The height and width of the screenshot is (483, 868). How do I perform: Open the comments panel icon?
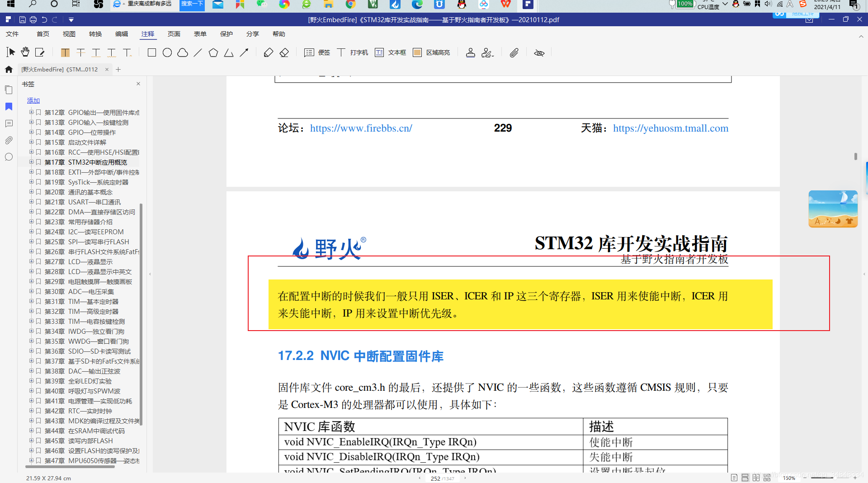point(9,123)
